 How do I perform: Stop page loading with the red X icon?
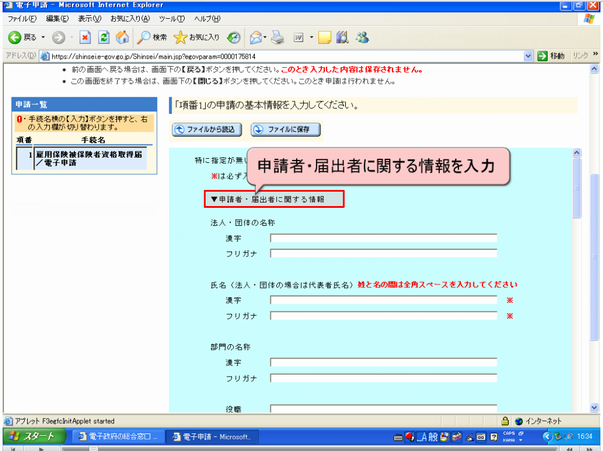click(85, 37)
